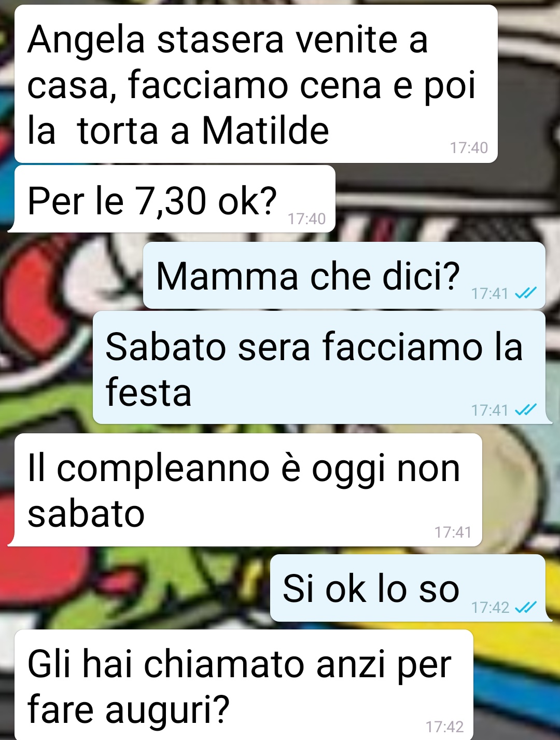Click the 17:42 timestamp on the 'fare auguri?' message
Image resolution: width=560 pixels, height=740 pixels.
click(x=444, y=727)
